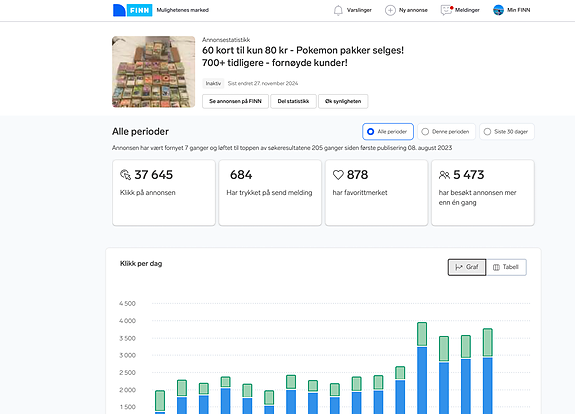Screen dimensions: 575x414
Task: Click 'Sist endret 27. november 2024' text
Action: tap(263, 84)
